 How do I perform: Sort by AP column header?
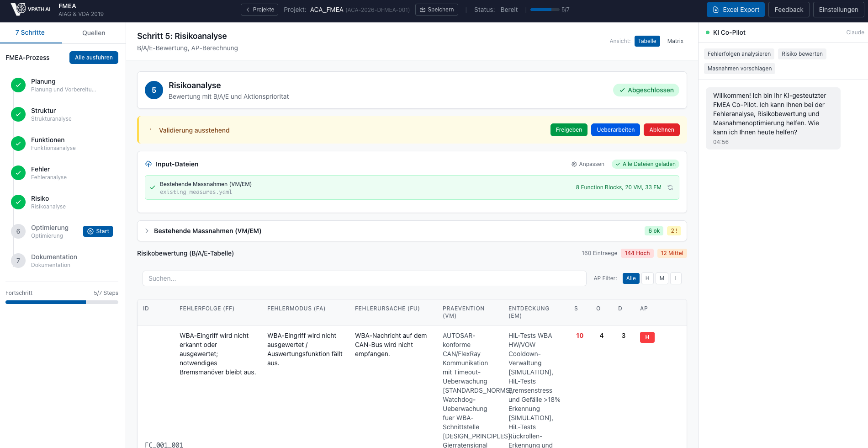pyautogui.click(x=644, y=309)
